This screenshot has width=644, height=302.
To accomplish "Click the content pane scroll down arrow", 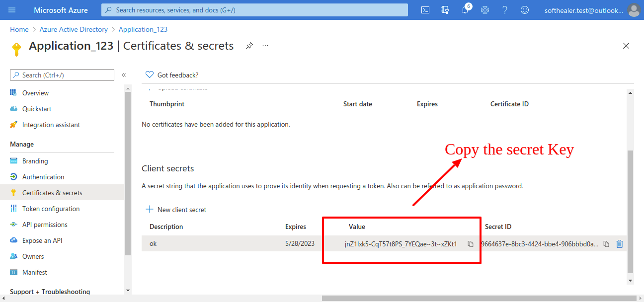I will [631, 281].
